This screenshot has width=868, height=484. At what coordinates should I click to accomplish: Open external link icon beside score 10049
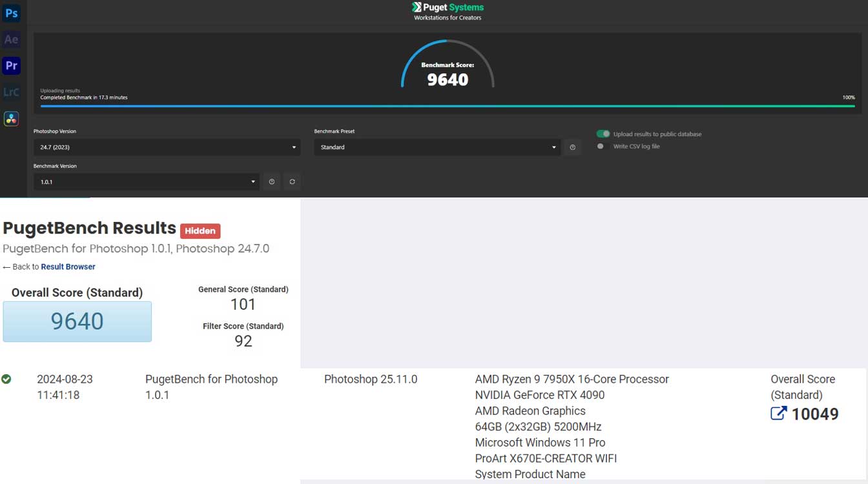[778, 414]
